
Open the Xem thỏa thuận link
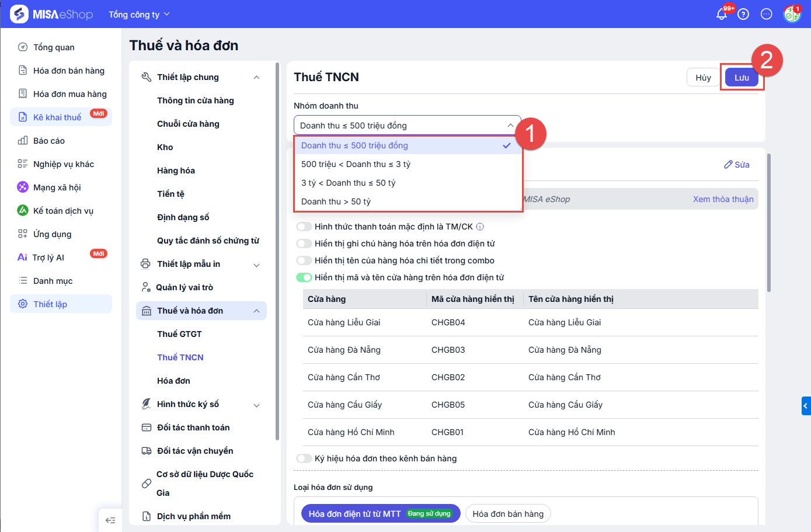(x=723, y=199)
